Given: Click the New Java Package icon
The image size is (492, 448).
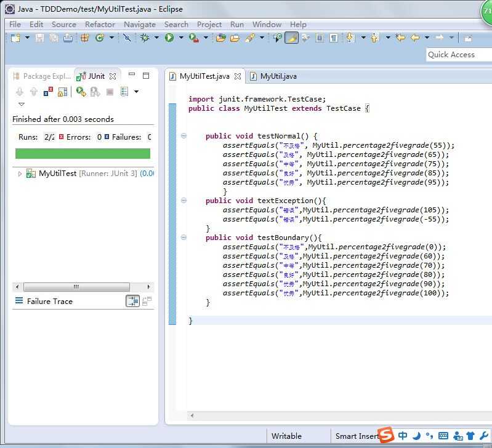Looking at the screenshot, I should (x=85, y=38).
